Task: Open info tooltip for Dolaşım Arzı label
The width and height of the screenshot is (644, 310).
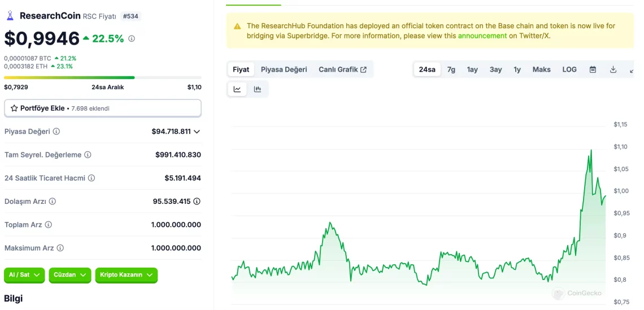Action: (x=53, y=202)
